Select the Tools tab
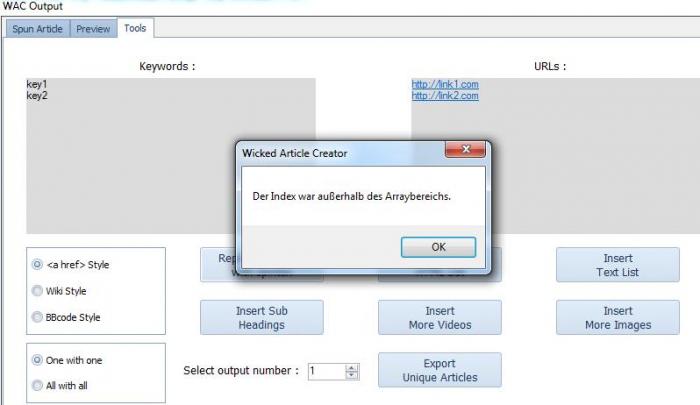 click(135, 28)
